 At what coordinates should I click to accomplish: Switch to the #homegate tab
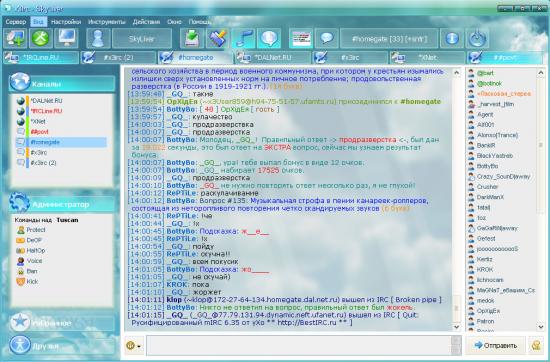click(x=196, y=58)
